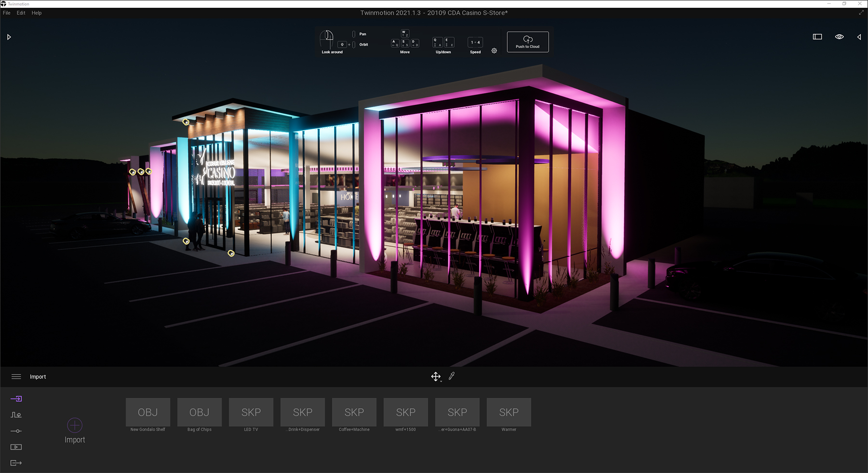Open the File menu
Image resolution: width=868 pixels, height=473 pixels.
(x=7, y=13)
